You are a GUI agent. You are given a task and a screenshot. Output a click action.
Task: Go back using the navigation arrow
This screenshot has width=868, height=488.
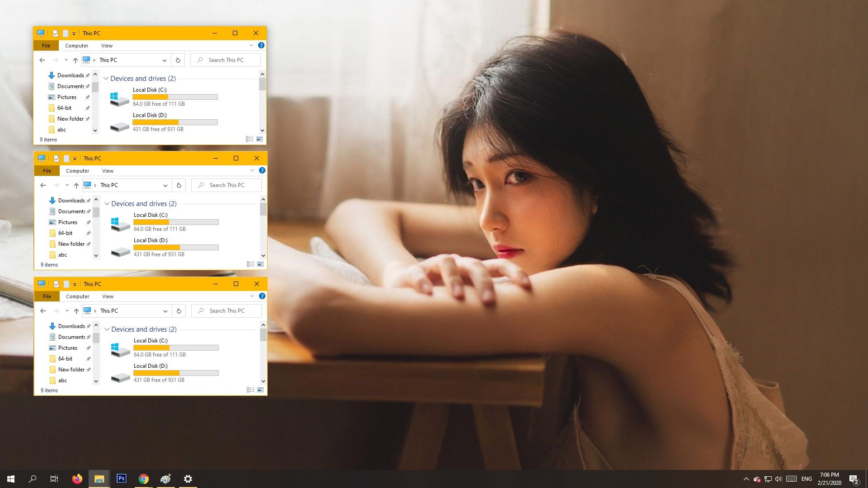coord(43,60)
